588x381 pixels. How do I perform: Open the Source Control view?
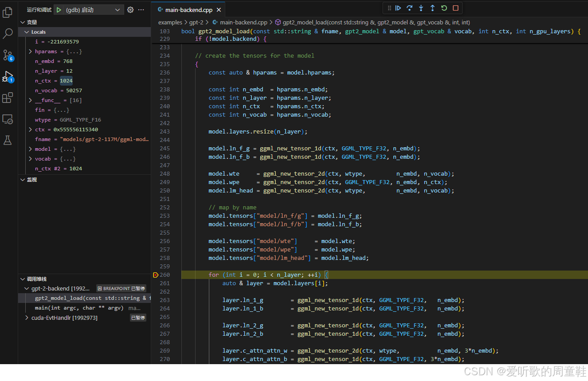8,55
